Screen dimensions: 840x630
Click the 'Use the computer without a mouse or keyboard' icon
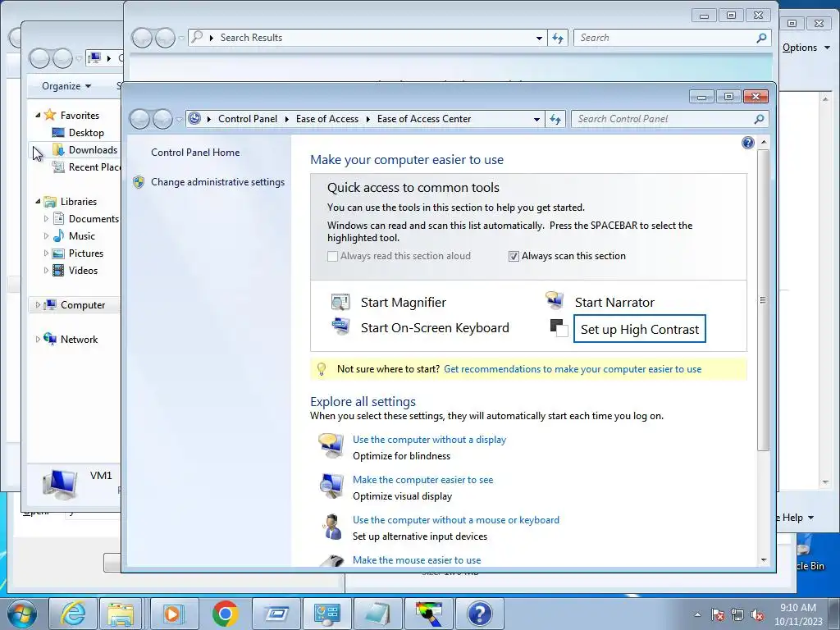click(x=333, y=527)
